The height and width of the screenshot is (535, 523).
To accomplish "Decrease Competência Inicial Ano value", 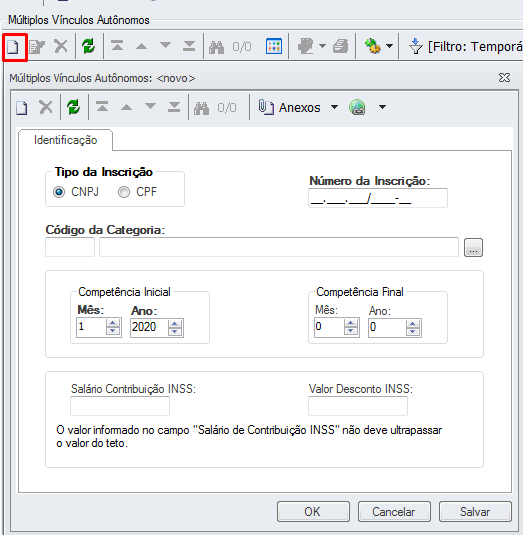I will (175, 331).
